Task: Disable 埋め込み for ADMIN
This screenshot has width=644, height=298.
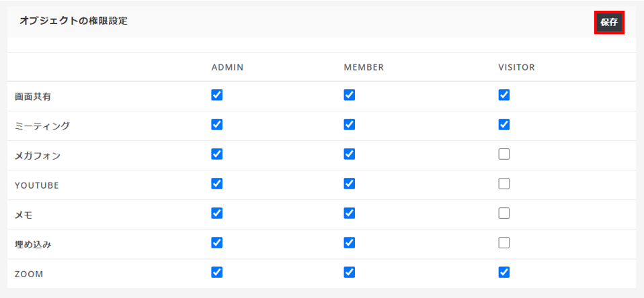Action: [x=217, y=243]
